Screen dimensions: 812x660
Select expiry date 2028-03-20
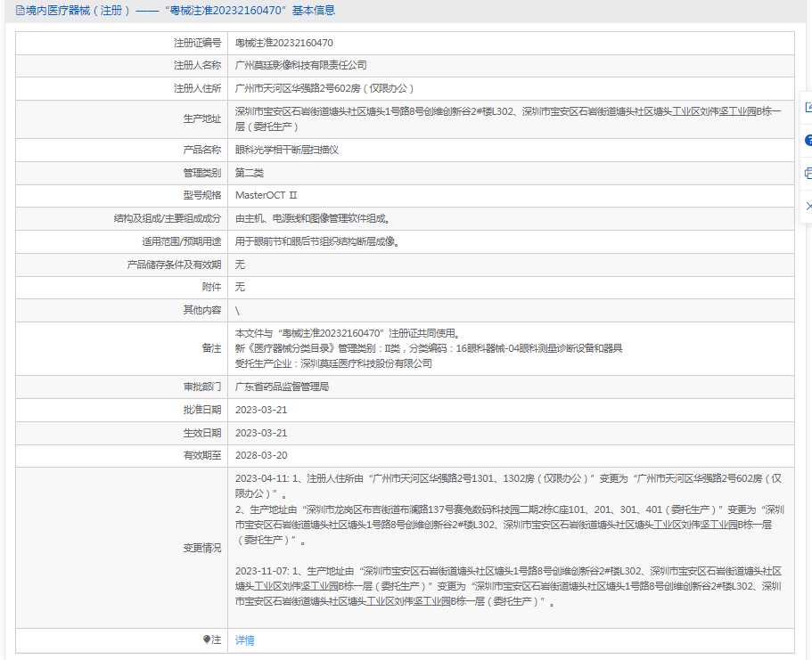[x=261, y=455]
